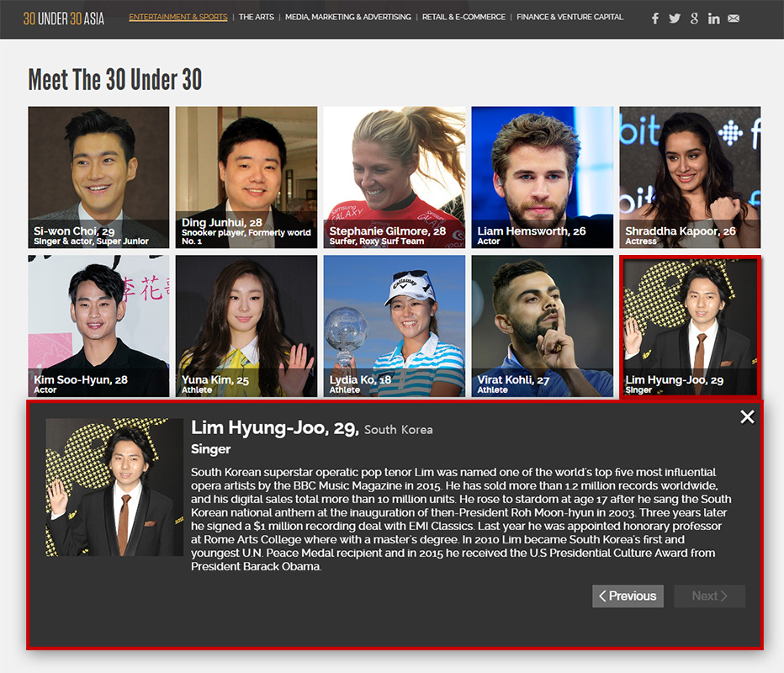Go to the Previous profile
Screen dimensions: 784x673
coord(628,596)
